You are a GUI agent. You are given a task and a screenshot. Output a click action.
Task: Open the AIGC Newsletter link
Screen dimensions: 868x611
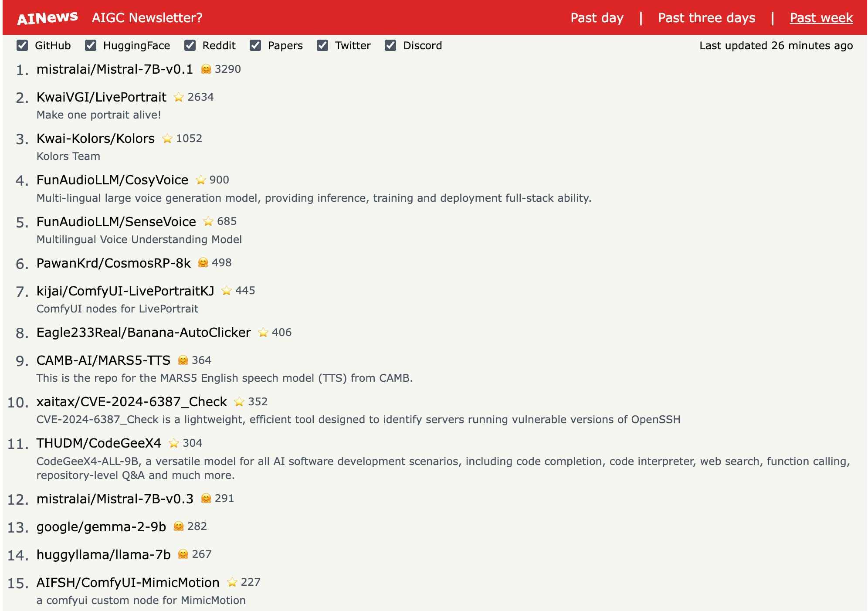tap(147, 18)
